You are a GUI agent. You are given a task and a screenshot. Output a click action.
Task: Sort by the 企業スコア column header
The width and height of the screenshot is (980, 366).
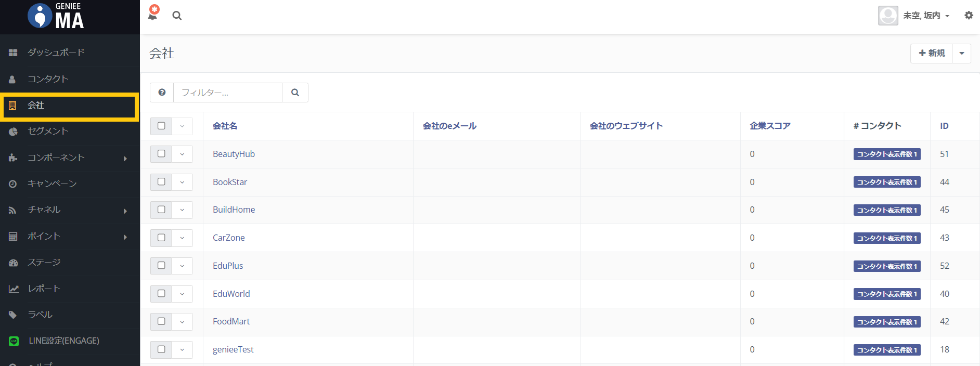click(x=770, y=126)
